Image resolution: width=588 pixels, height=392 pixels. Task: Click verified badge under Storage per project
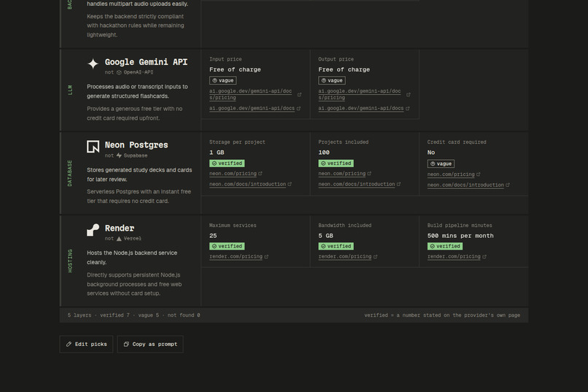point(227,164)
